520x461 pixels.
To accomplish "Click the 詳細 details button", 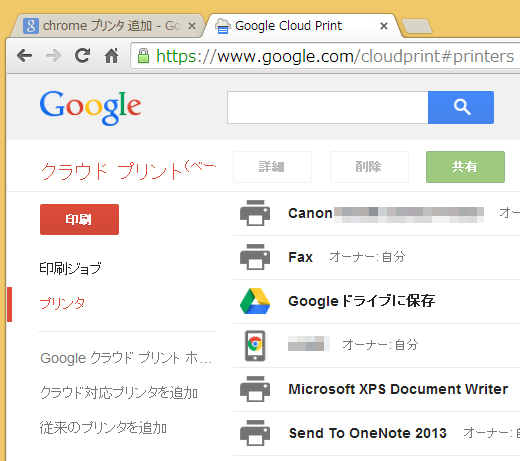I will 272,167.
